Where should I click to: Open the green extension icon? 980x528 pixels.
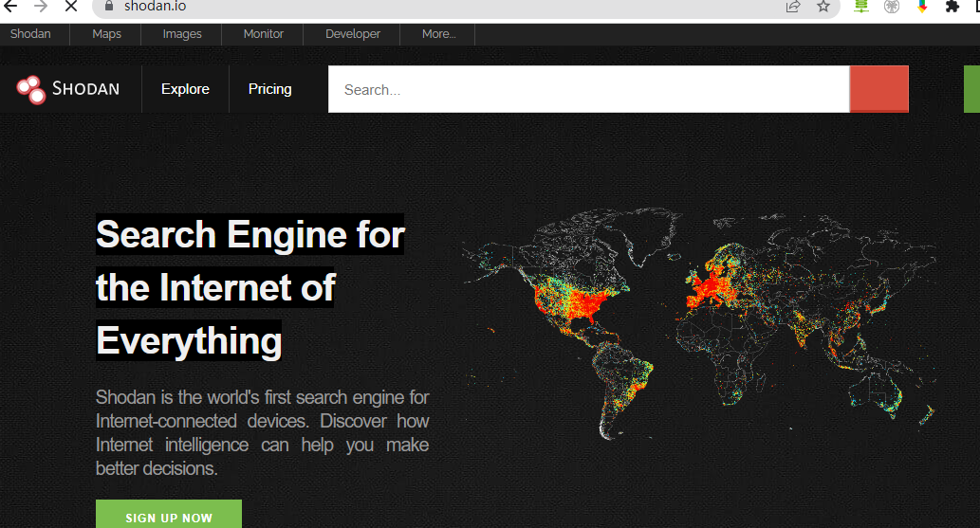861,7
